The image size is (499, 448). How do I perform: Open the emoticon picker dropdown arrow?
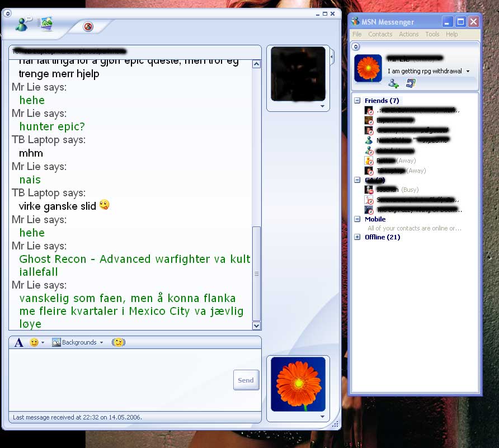(43, 343)
